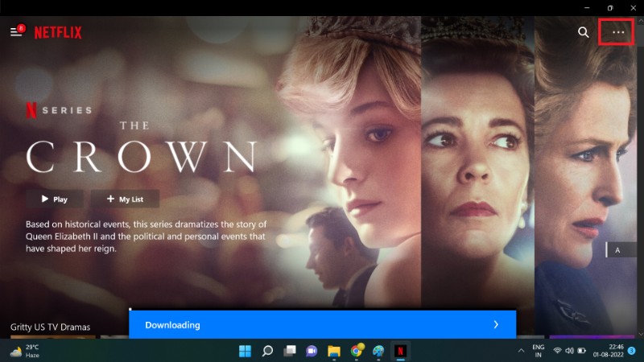Click the chevron arrow on Downloading banner

496,325
